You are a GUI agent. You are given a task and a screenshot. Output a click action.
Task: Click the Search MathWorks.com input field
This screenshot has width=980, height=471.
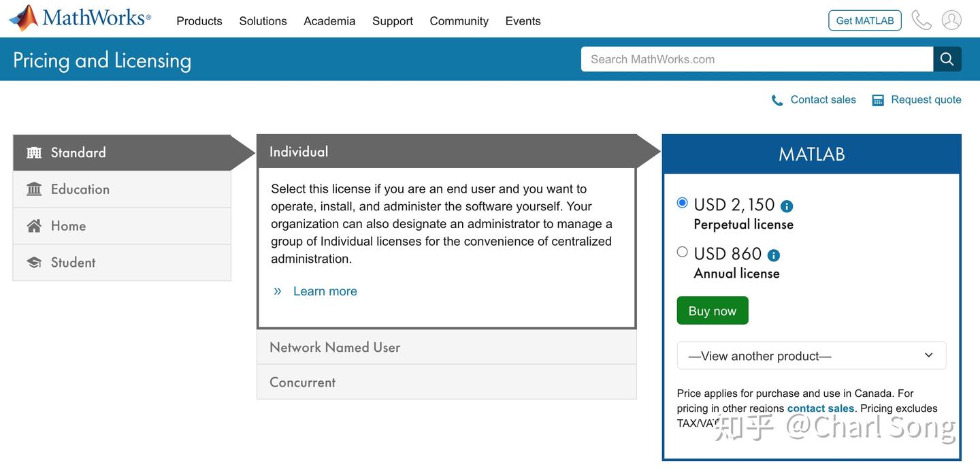point(757,59)
